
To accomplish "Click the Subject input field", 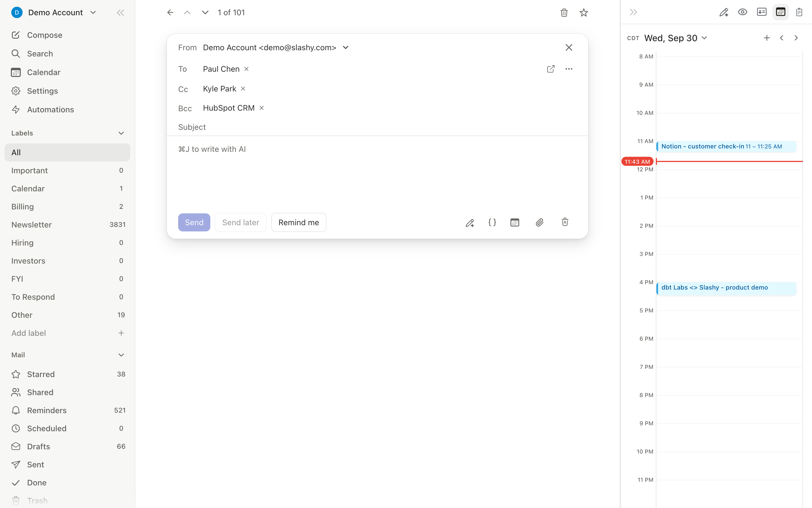I will (377, 127).
